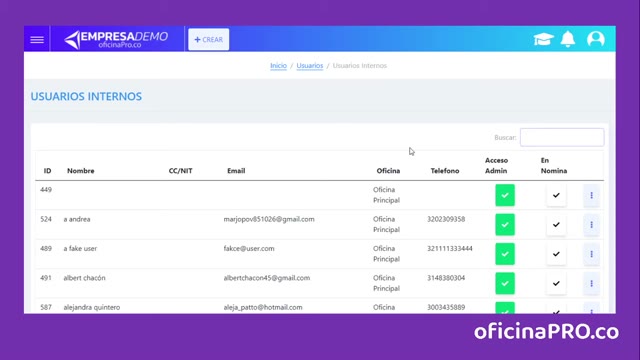Click the Crear button
This screenshot has height=360, width=640.
tap(209, 40)
